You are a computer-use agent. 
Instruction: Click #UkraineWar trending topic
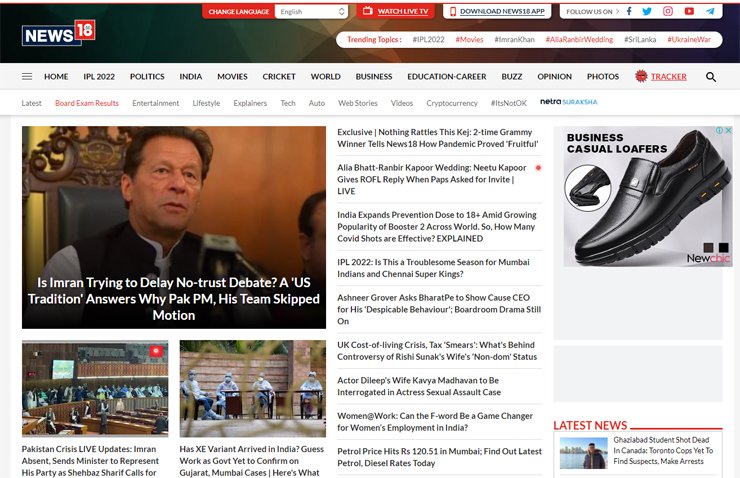(689, 40)
